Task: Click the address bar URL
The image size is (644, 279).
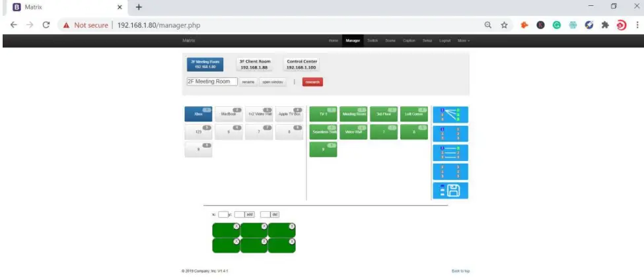Action: 159,25
